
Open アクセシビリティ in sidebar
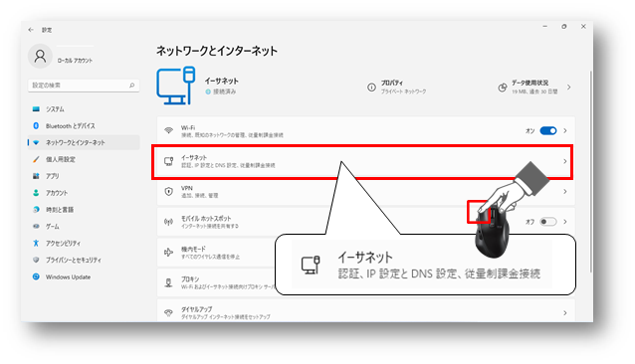(x=84, y=243)
